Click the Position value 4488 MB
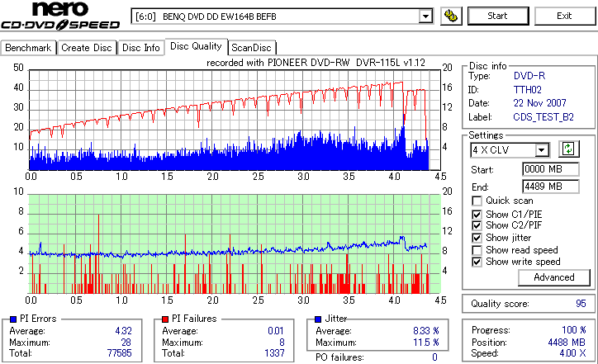 pos(567,343)
